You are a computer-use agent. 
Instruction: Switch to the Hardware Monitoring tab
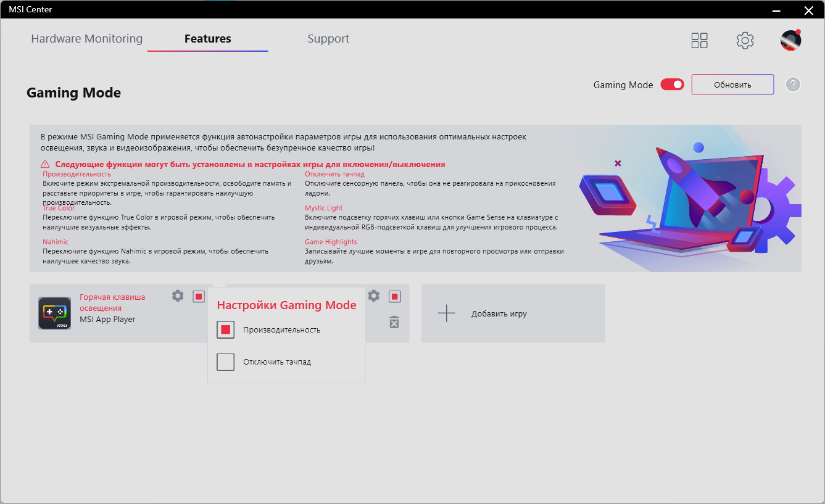click(87, 39)
